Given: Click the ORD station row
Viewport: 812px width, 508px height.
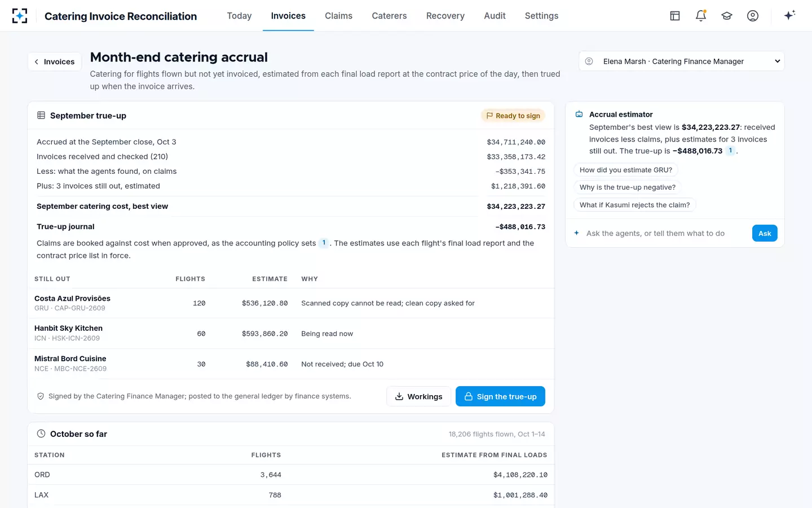Looking at the screenshot, I should click(x=291, y=475).
